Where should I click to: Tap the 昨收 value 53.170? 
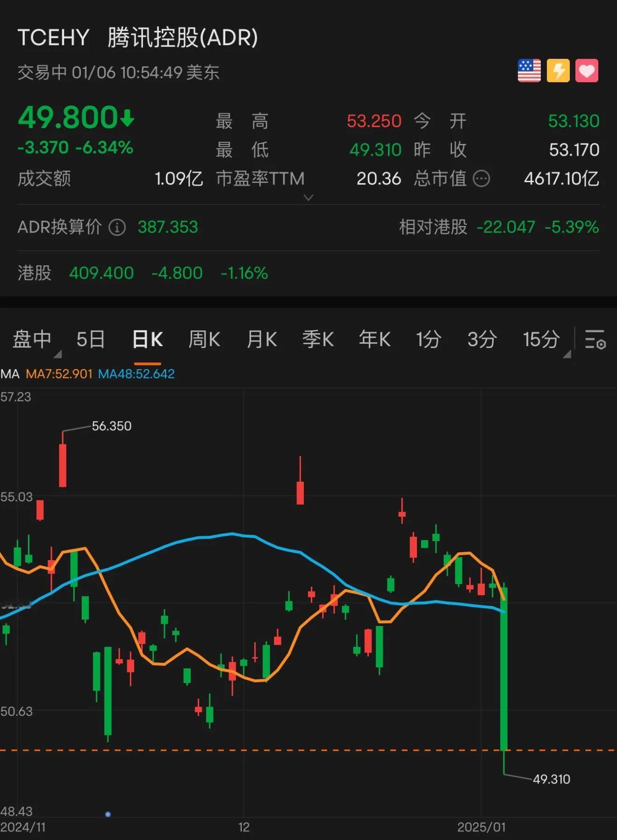574,150
